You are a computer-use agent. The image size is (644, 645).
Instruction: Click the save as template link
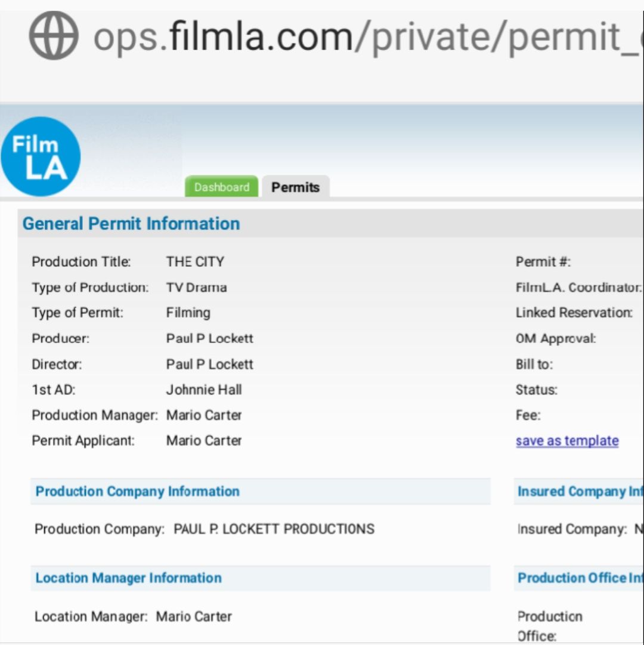(x=566, y=441)
